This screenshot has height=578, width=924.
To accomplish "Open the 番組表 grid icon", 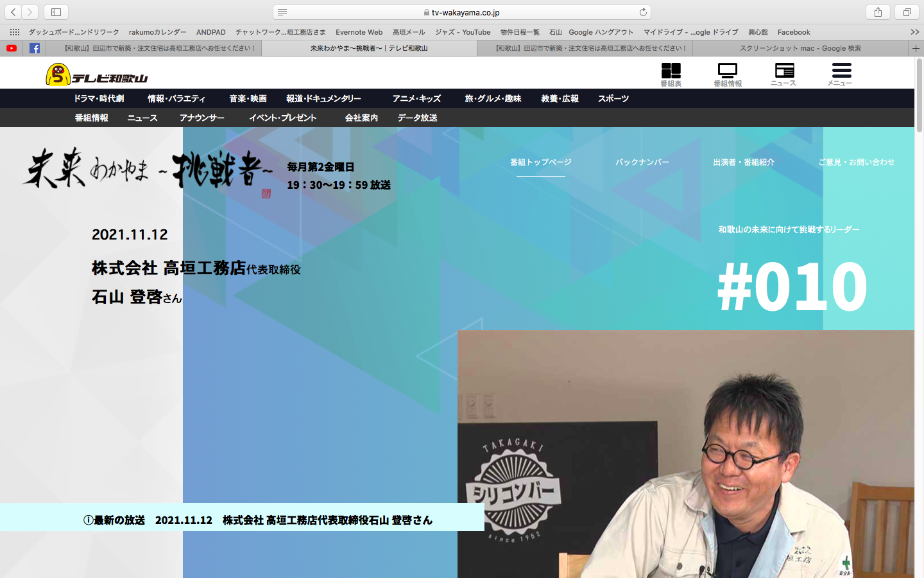I will (671, 74).
